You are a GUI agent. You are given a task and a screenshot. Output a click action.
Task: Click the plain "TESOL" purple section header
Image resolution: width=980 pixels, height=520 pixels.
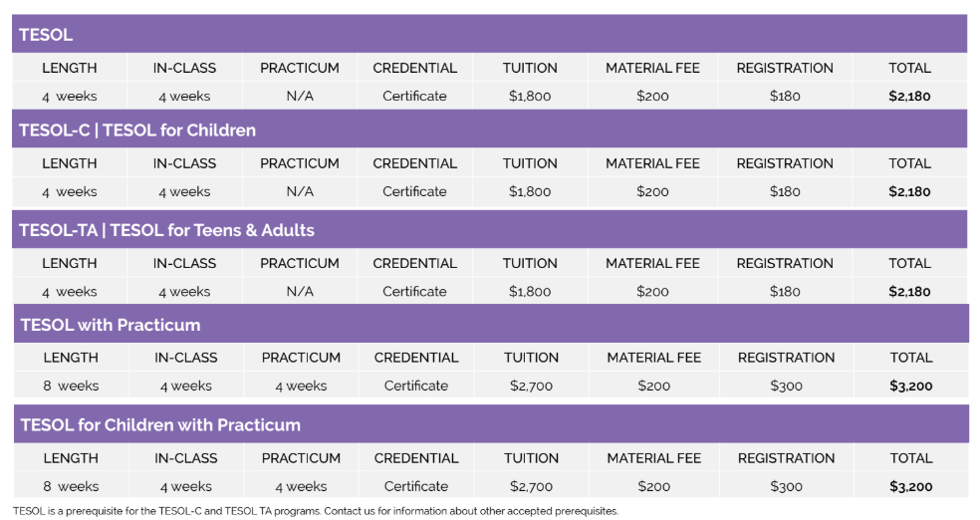46,35
